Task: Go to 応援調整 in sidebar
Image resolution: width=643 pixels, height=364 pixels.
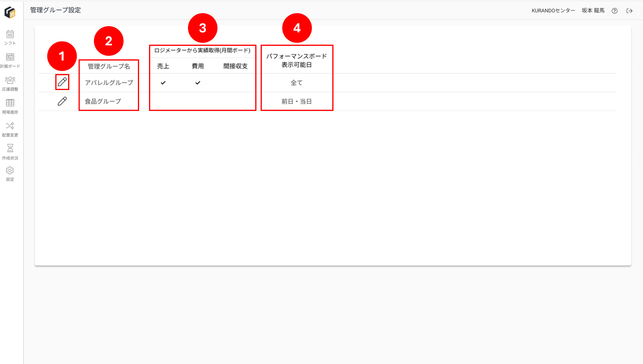Action: pos(10,83)
